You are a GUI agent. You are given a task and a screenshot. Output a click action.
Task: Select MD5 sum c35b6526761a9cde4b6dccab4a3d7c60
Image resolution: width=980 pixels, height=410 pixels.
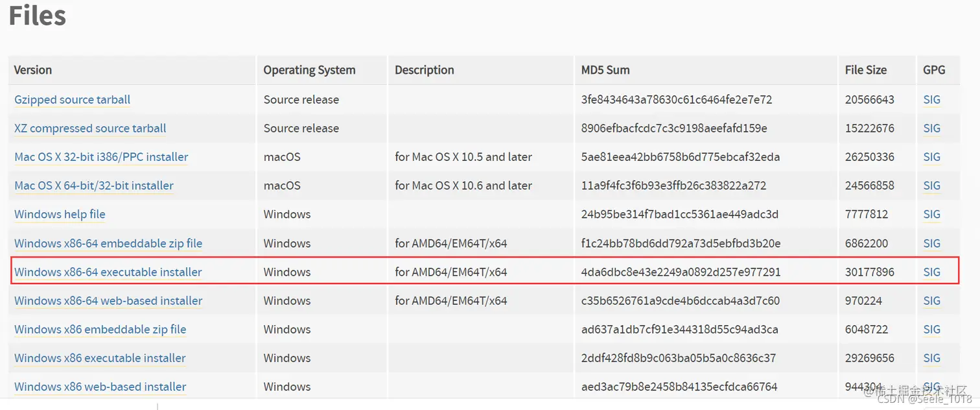(x=681, y=300)
